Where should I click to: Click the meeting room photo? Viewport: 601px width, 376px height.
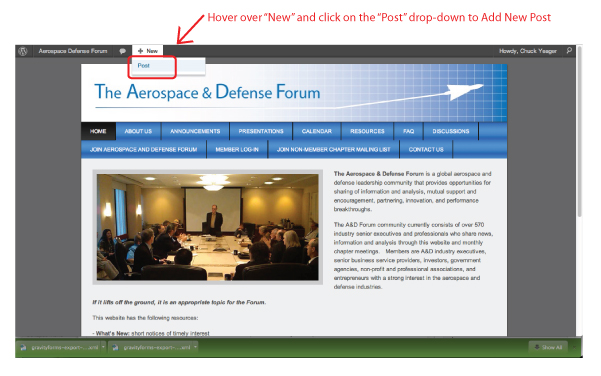(x=207, y=227)
